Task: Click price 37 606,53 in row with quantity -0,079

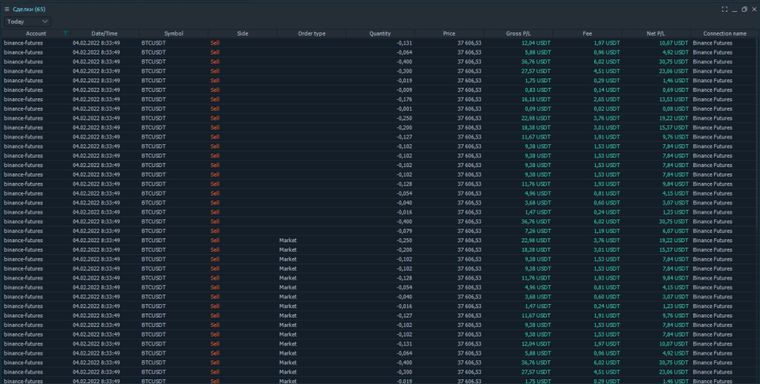Action: (469, 231)
